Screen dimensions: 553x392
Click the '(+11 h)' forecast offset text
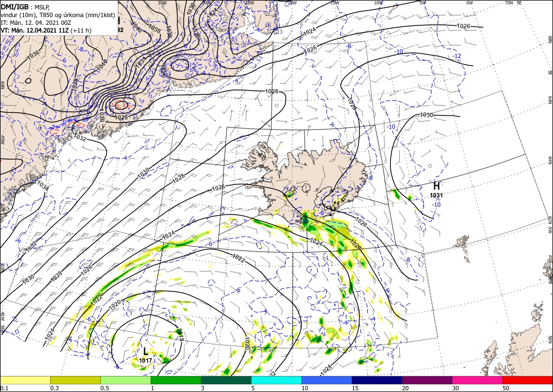point(81,30)
